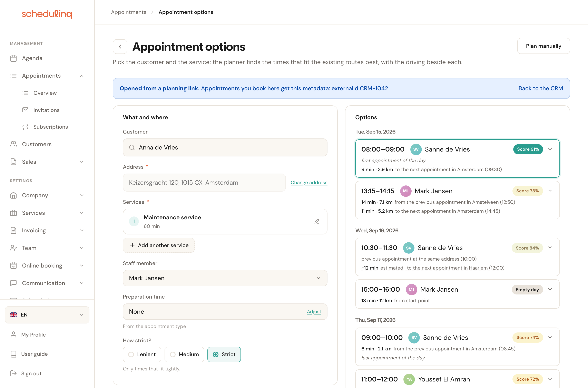This screenshot has width=588, height=388.
Task: Click the Appointments list icon in sidebar
Action: click(14, 76)
